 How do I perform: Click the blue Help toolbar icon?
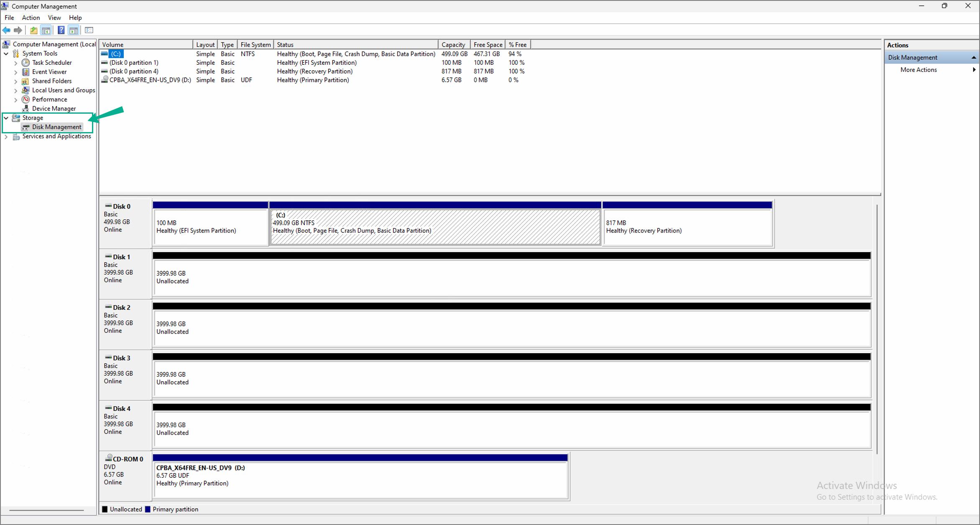tap(61, 30)
